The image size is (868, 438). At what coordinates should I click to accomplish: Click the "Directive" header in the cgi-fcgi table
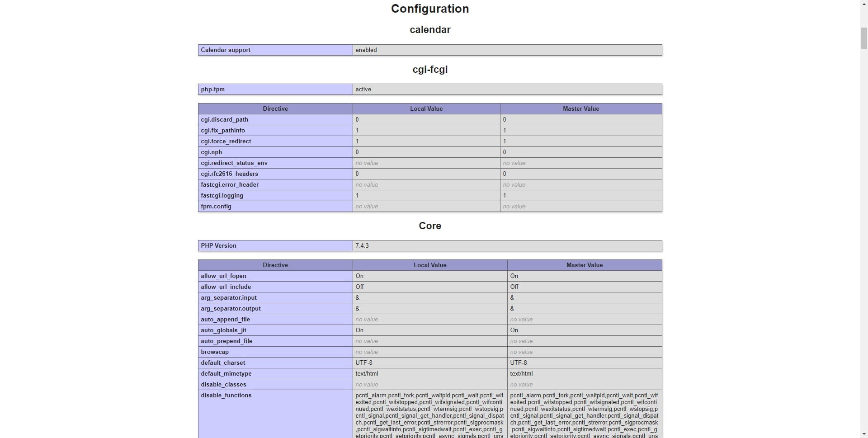[275, 109]
